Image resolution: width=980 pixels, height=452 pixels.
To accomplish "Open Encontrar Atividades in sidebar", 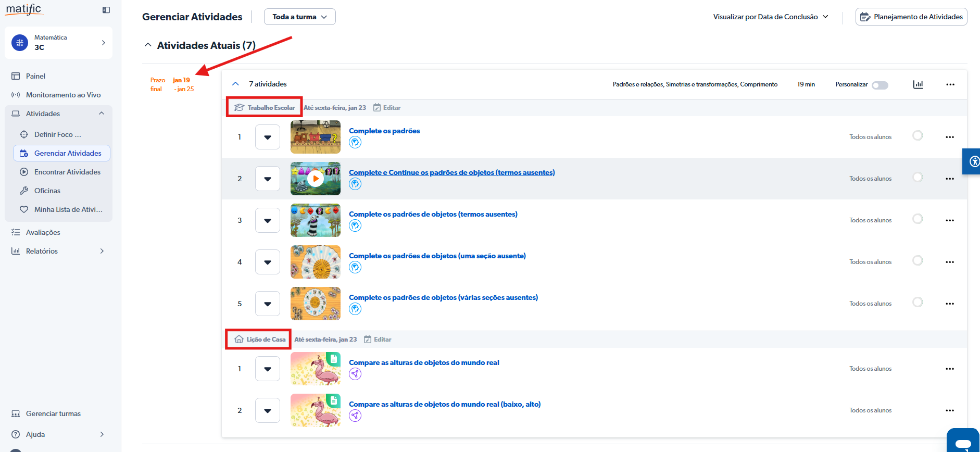I will click(x=67, y=172).
